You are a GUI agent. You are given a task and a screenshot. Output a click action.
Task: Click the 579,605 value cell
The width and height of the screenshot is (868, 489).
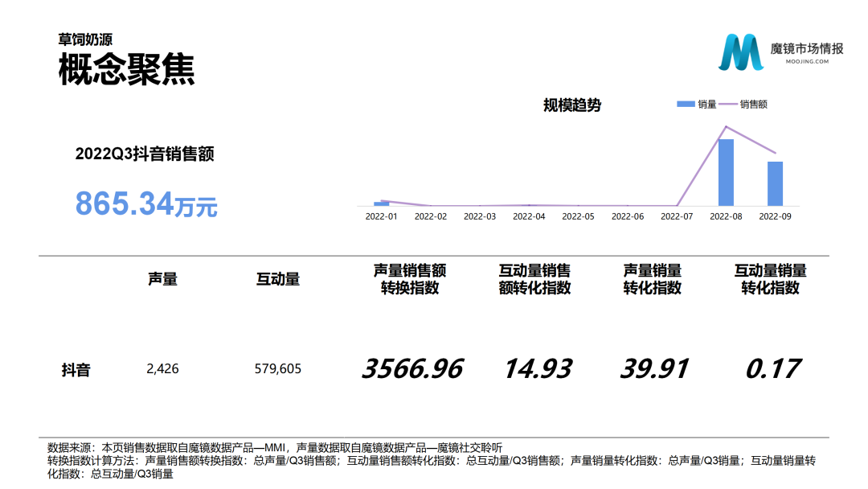[x=278, y=369]
